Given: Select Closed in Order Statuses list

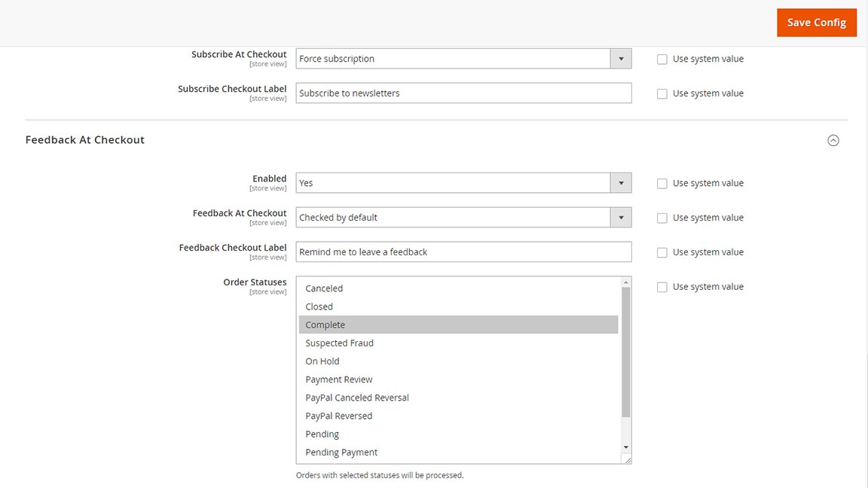Looking at the screenshot, I should [458, 307].
